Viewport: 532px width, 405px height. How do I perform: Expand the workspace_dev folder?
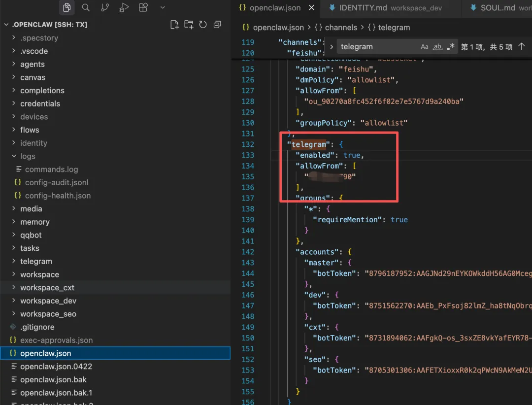click(48, 301)
